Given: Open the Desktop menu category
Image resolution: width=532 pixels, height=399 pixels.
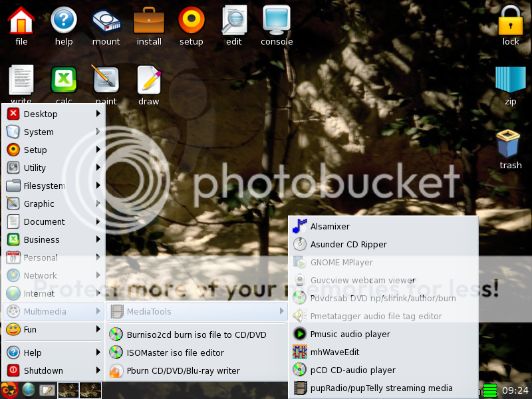Looking at the screenshot, I should point(54,114).
